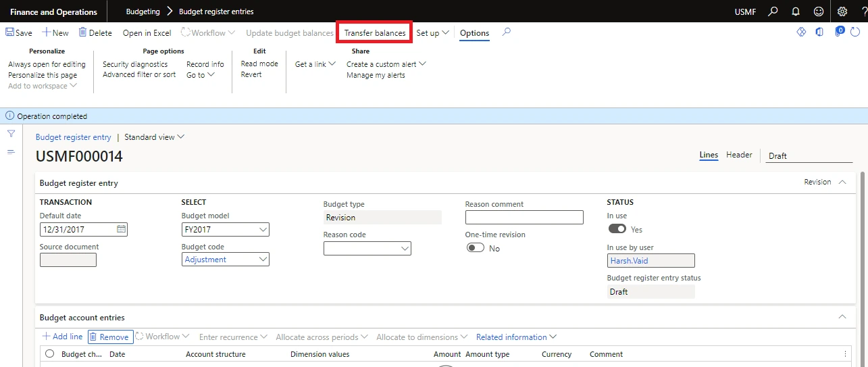868x367 pixels.
Task: Expand the Standard view selector
Action: 155,137
